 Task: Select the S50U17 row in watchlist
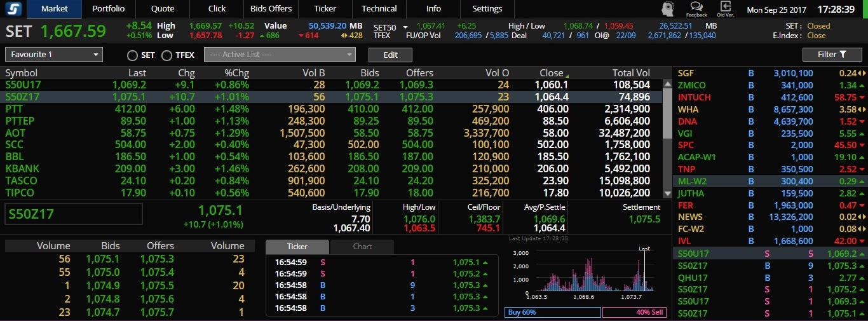point(331,85)
